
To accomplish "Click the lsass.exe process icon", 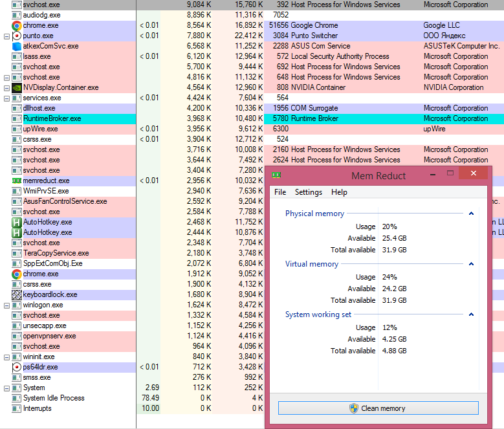I will 17,57.
